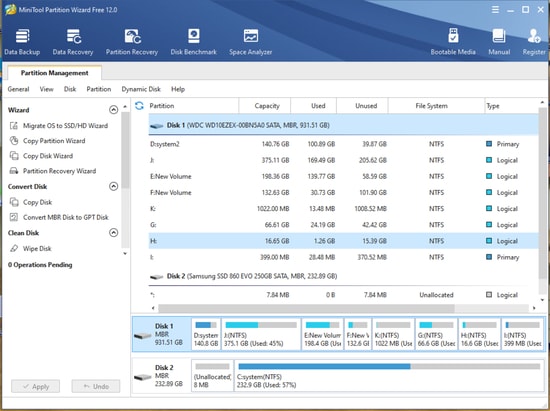
Task: Open the hamburger menu in title bar
Action: pos(495,10)
